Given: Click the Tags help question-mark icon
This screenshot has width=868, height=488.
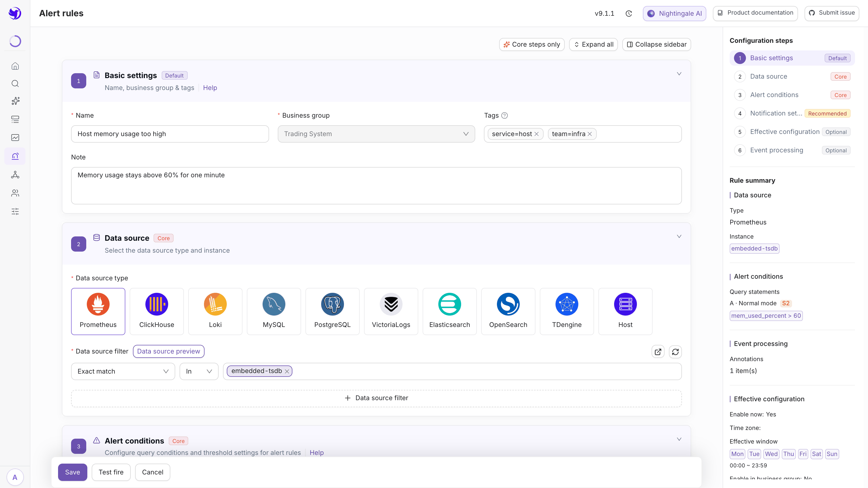Looking at the screenshot, I should pos(505,115).
